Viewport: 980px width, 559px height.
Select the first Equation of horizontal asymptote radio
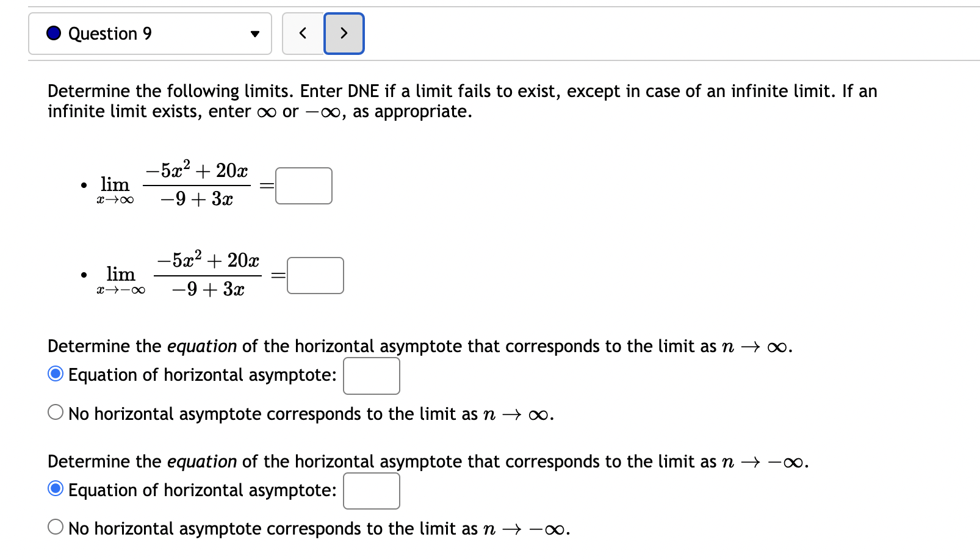click(x=56, y=374)
